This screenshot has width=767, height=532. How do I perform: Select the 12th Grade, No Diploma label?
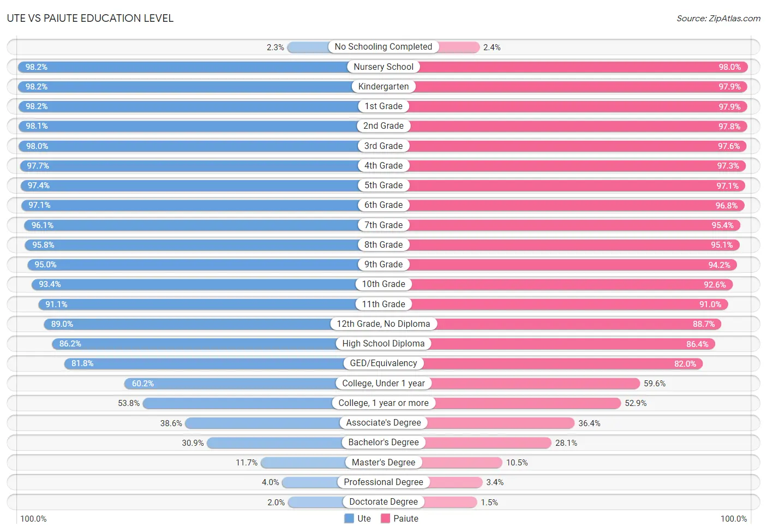[383, 324]
